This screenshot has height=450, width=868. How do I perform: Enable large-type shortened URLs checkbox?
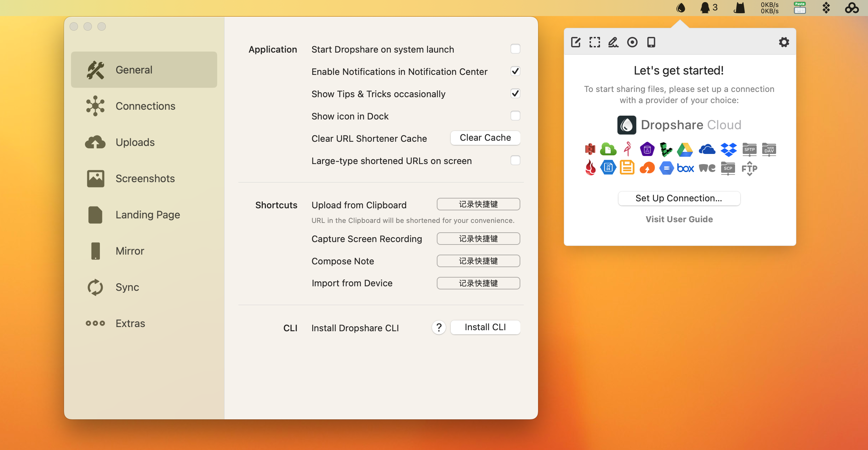(515, 161)
